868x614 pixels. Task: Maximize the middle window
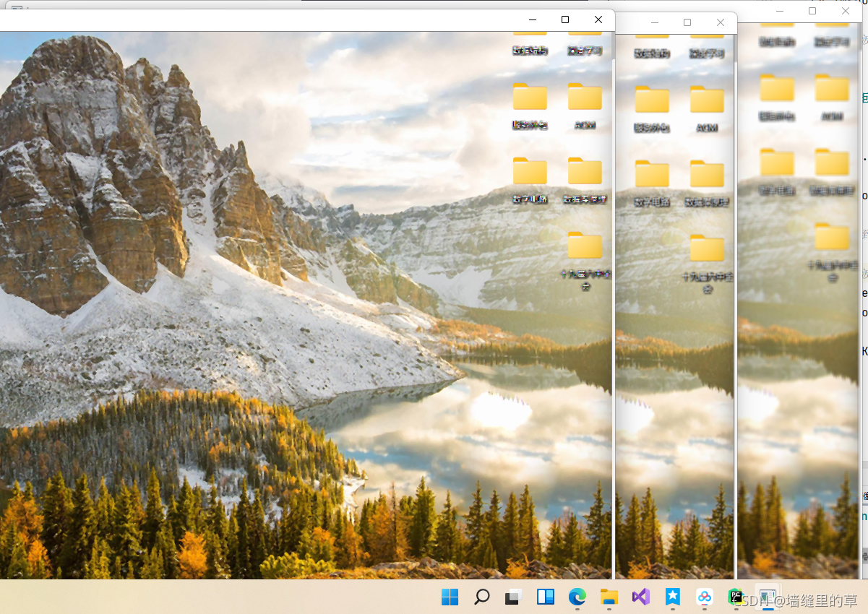click(x=687, y=23)
